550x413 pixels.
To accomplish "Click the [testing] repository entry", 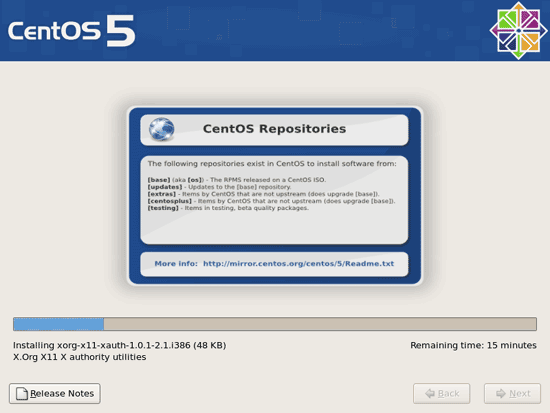I will 228,208.
